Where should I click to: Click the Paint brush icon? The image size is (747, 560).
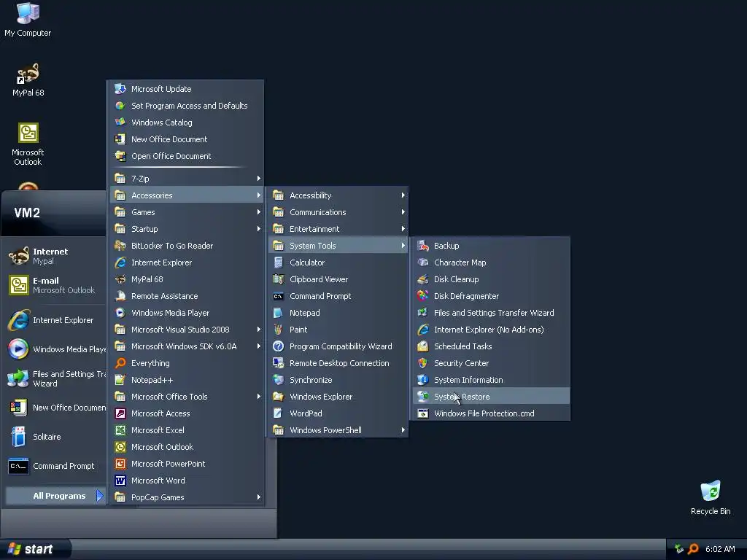278,330
